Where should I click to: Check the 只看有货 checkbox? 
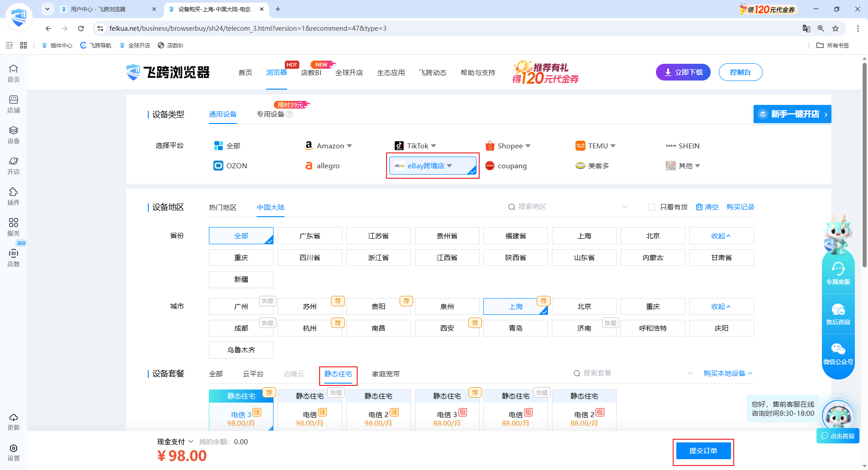[651, 207]
